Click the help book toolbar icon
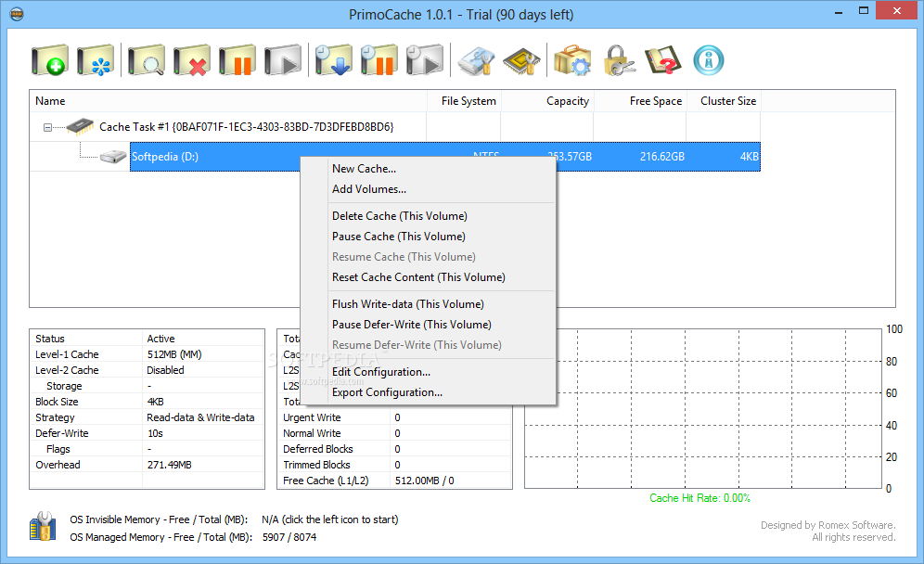924x564 pixels. [663, 60]
